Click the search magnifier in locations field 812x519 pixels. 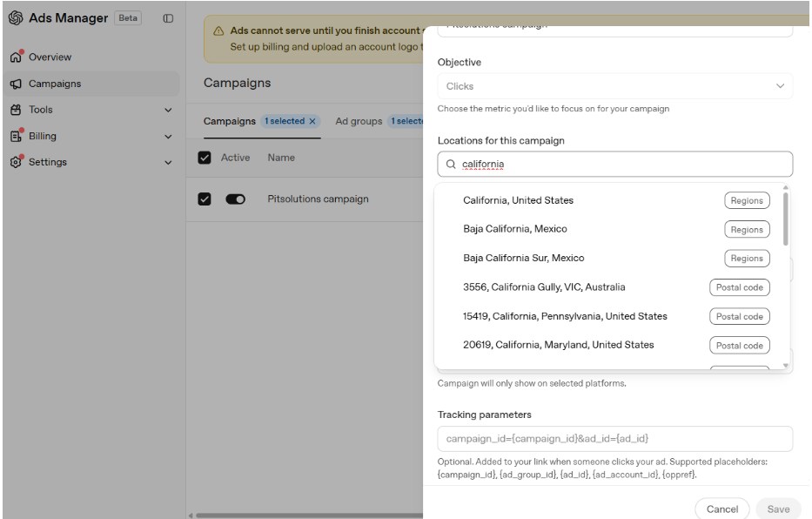pos(451,165)
